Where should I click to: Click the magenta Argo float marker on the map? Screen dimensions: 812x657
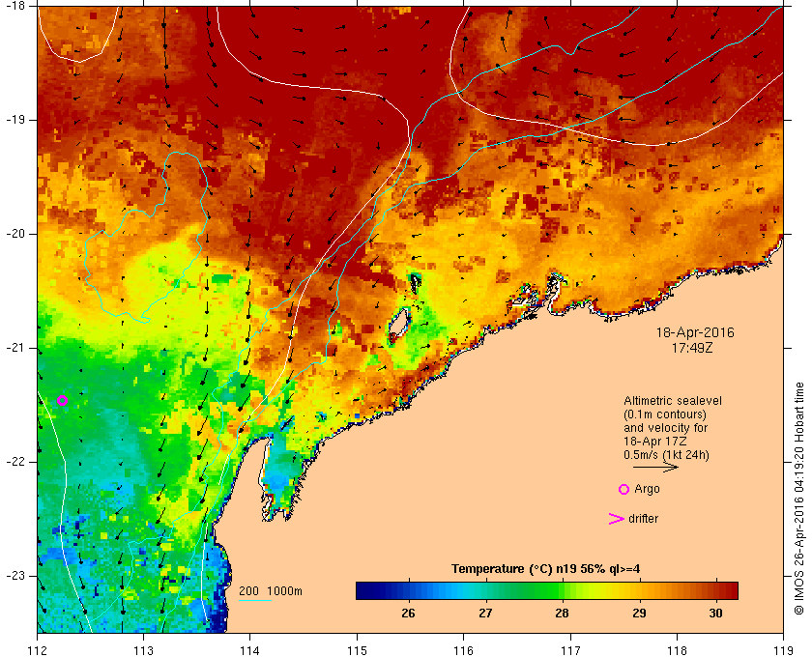coord(62,400)
